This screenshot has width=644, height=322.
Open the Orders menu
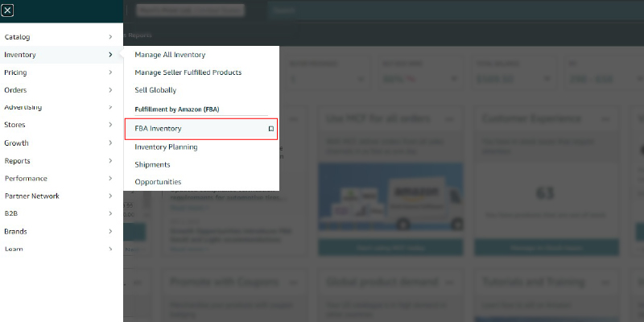coord(15,90)
